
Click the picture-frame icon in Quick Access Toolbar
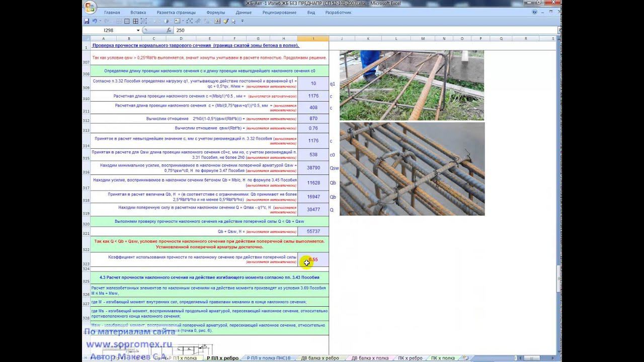[x=177, y=21]
